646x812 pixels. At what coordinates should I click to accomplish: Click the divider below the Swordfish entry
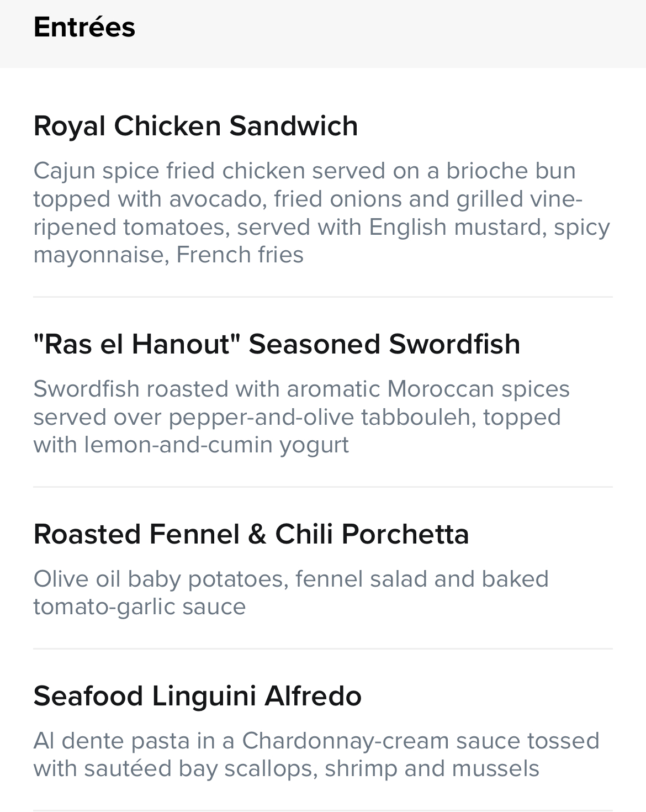(x=323, y=487)
